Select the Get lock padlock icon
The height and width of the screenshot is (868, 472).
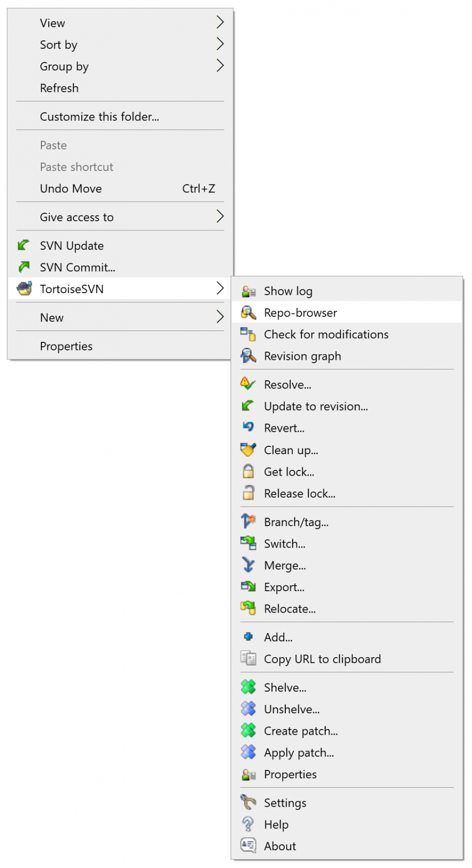click(248, 471)
